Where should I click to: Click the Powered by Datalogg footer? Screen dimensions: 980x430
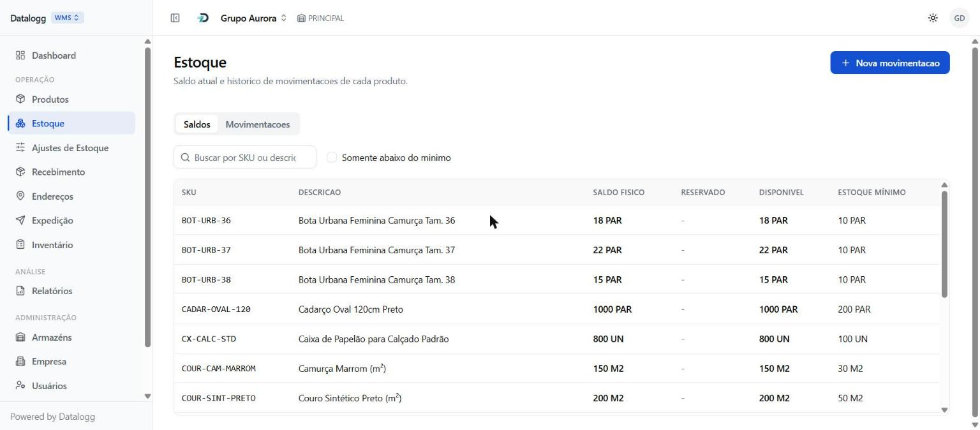pos(52,417)
